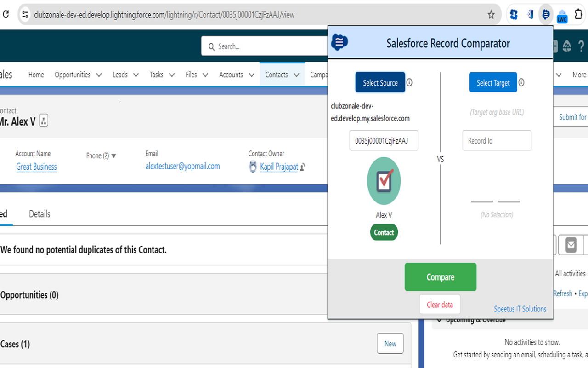Open site information icon in address bar
This screenshot has height=368, width=588.
25,15
